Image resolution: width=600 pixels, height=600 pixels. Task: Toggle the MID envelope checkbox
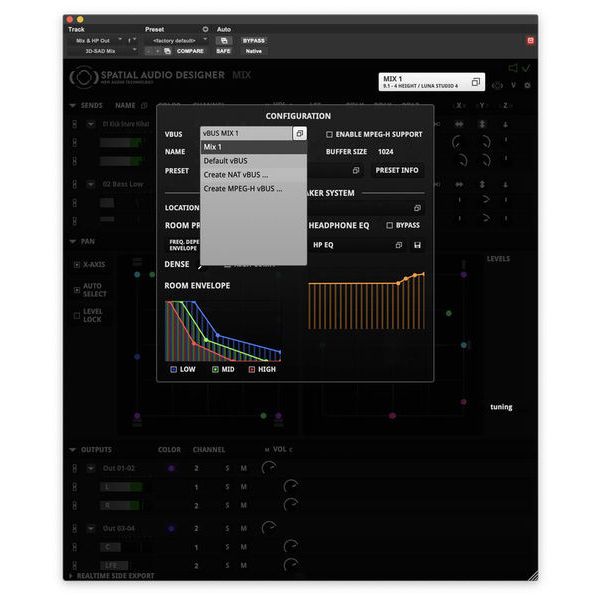coord(215,369)
